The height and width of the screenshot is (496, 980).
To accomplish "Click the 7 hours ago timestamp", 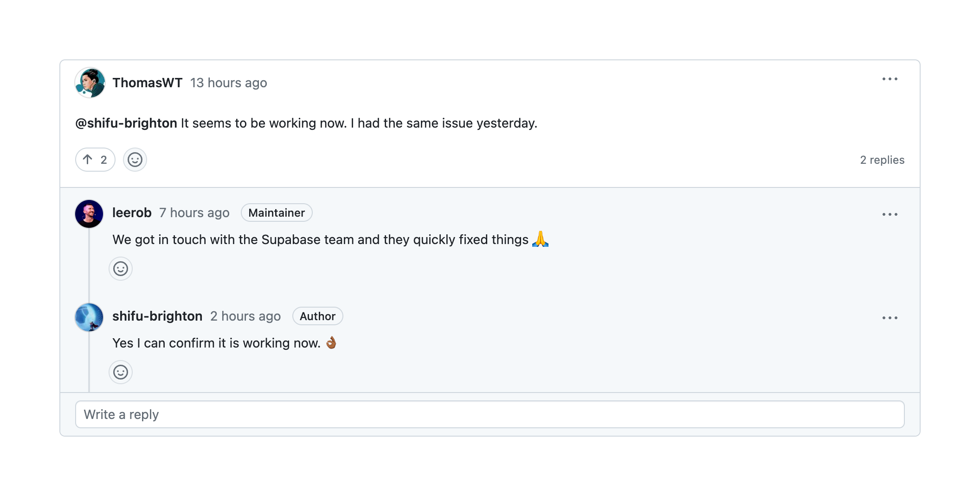I will pos(194,213).
